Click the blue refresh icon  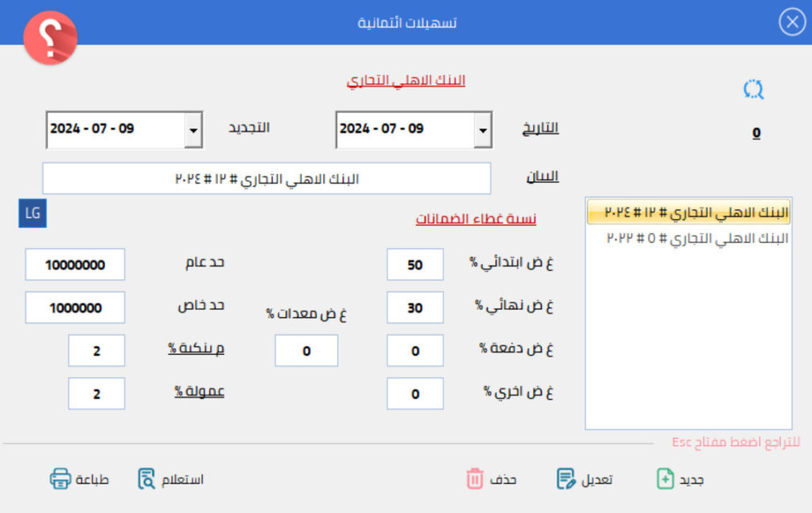(753, 90)
